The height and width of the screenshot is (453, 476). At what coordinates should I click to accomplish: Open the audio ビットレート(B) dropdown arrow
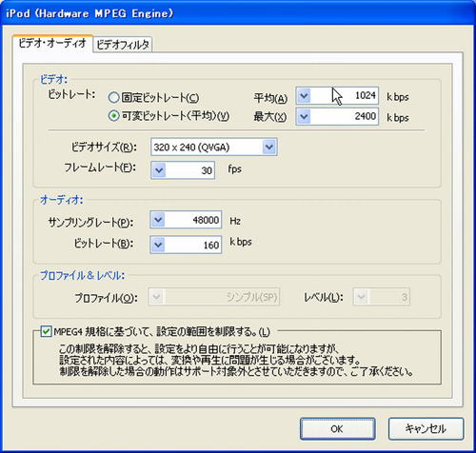pyautogui.click(x=158, y=245)
